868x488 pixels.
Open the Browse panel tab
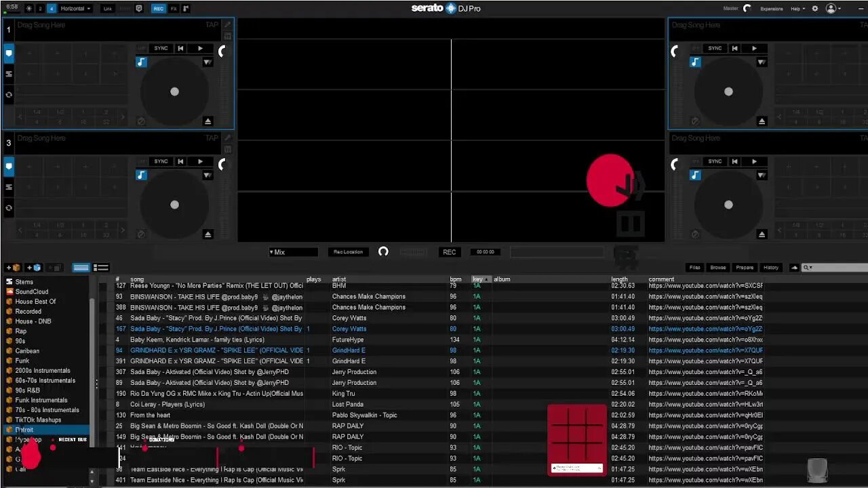718,268
